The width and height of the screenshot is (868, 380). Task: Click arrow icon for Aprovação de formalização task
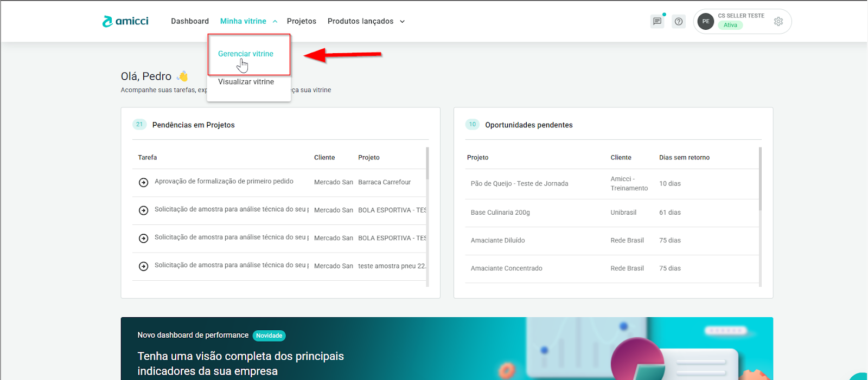[x=143, y=183]
